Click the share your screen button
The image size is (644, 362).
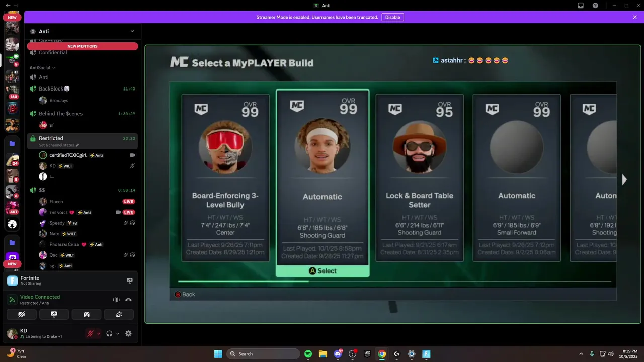click(x=54, y=315)
